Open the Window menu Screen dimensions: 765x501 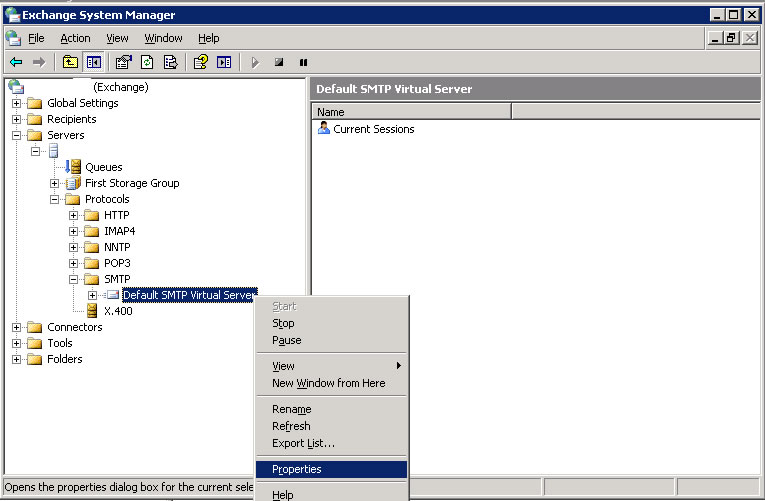(x=163, y=38)
